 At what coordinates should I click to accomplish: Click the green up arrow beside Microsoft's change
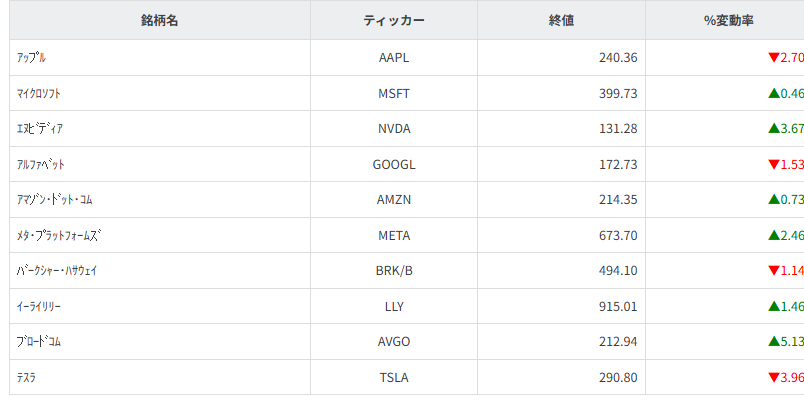coord(773,93)
